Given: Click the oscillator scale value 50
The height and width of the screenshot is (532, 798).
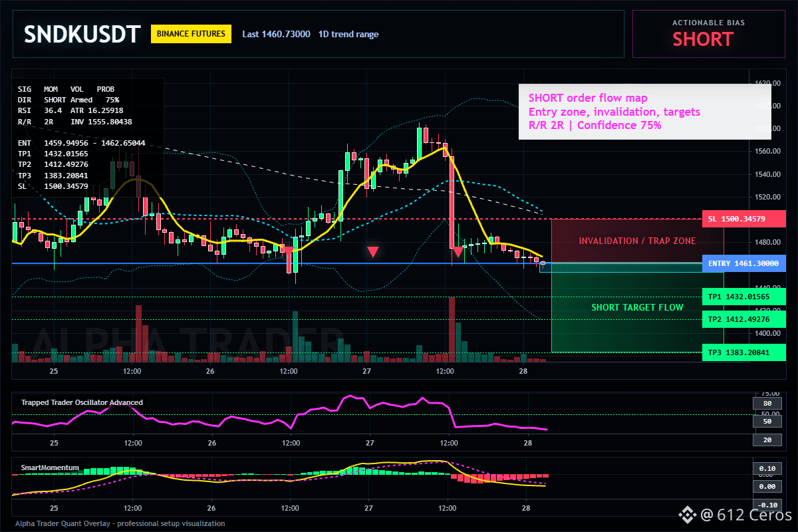Looking at the screenshot, I should point(767,421).
